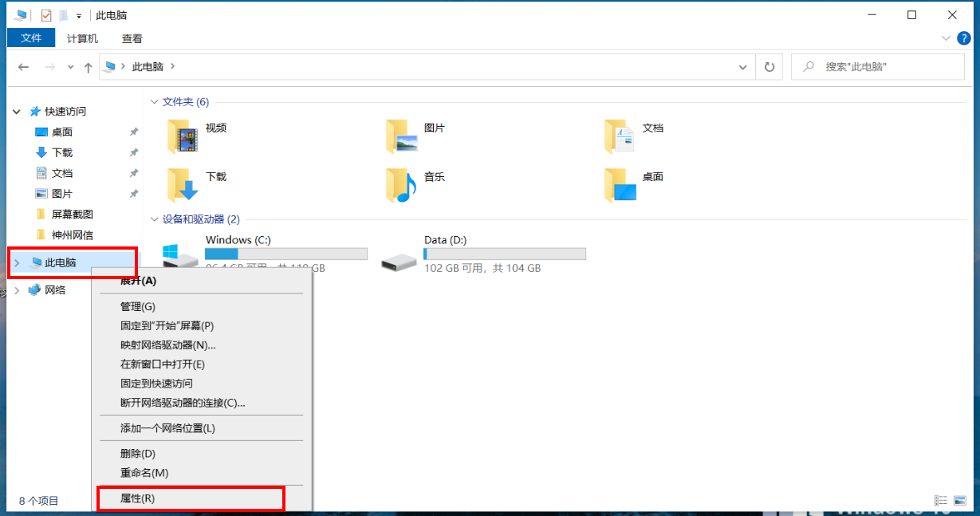Image resolution: width=980 pixels, height=516 pixels.
Task: Click the search 此电脑 input field
Action: tap(877, 67)
